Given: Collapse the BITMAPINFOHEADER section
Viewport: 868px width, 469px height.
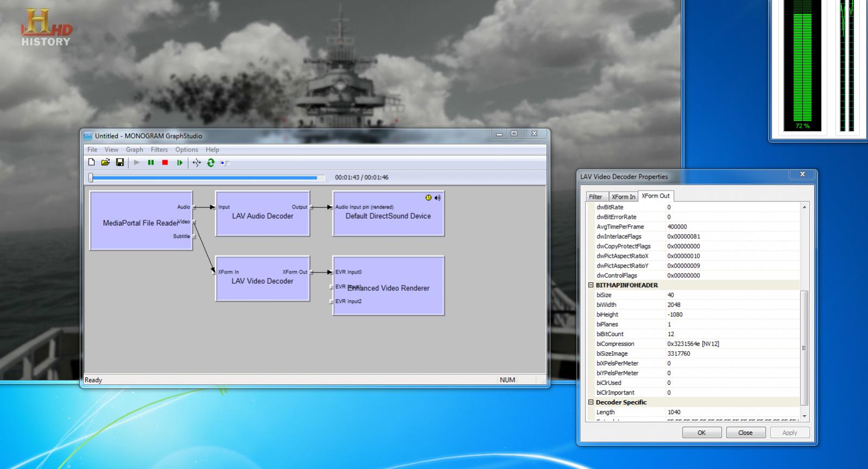Looking at the screenshot, I should [591, 285].
